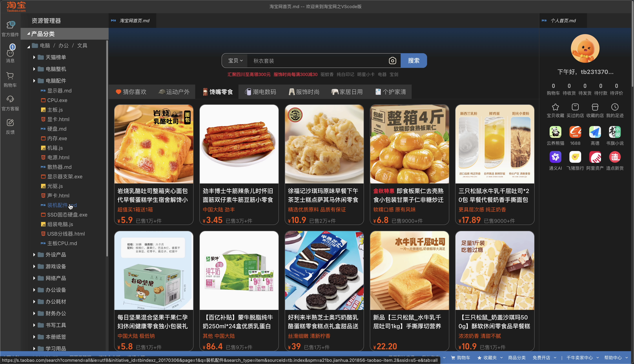Expand the 游戏设备 folder
This screenshot has width=634, height=364.
[x=34, y=267]
